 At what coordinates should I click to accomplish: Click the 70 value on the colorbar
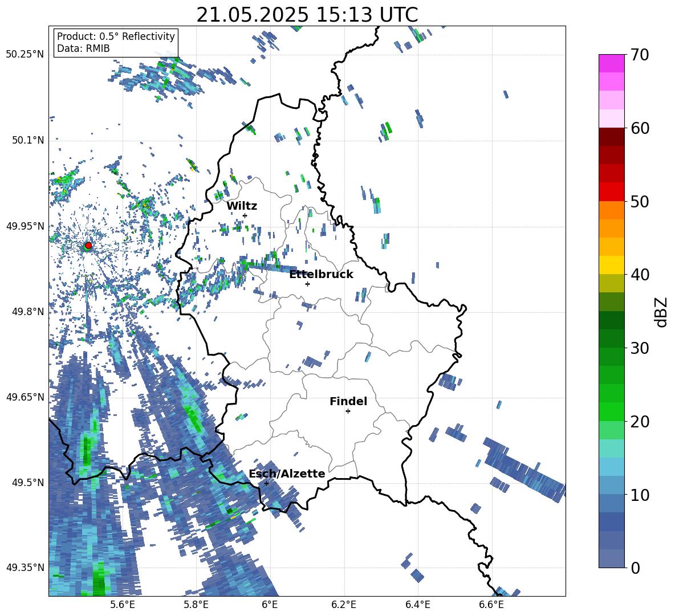click(640, 55)
